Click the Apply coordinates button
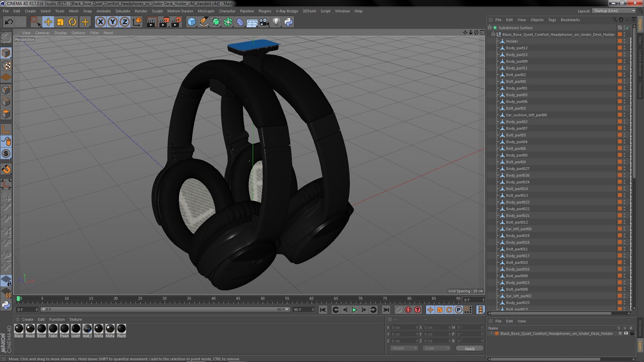The width and height of the screenshot is (644, 362). coord(470,349)
